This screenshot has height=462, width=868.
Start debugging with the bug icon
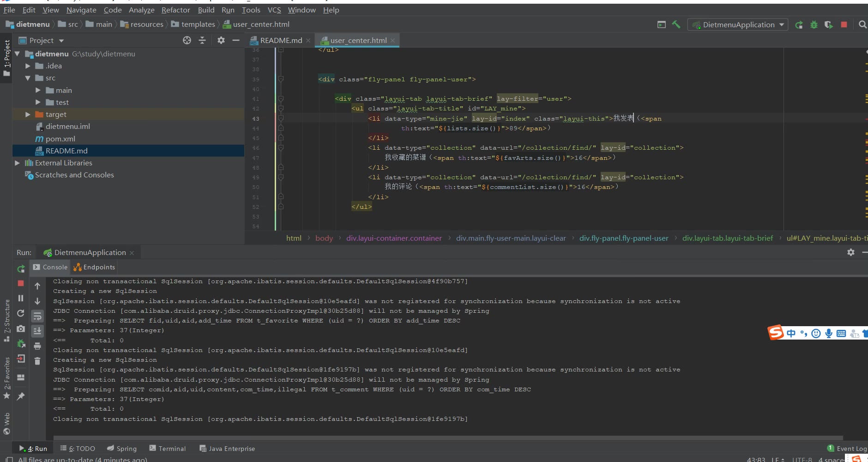click(x=814, y=24)
